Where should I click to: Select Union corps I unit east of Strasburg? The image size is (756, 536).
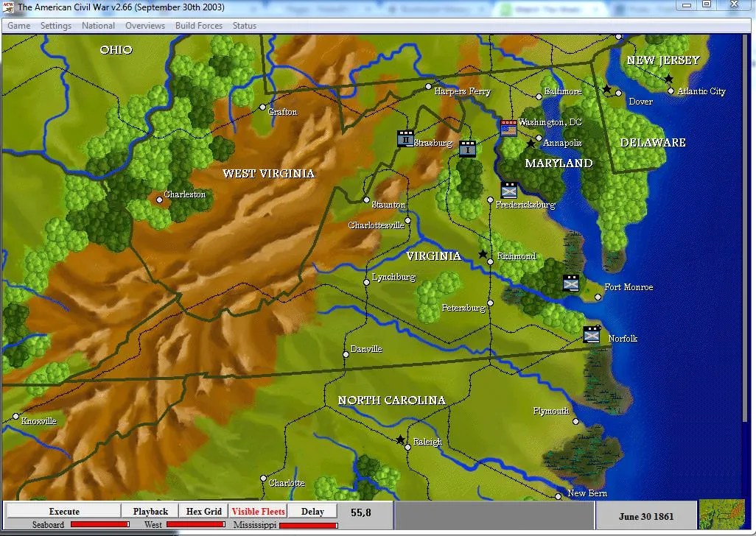[467, 149]
